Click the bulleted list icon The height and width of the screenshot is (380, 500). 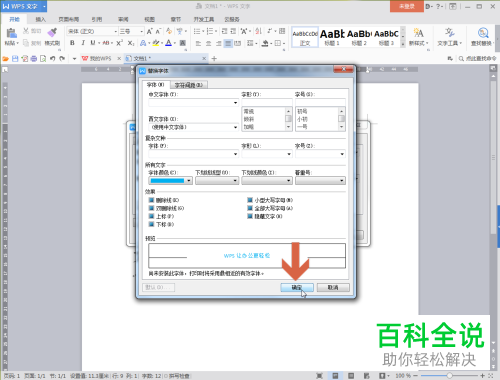[x=197, y=31]
